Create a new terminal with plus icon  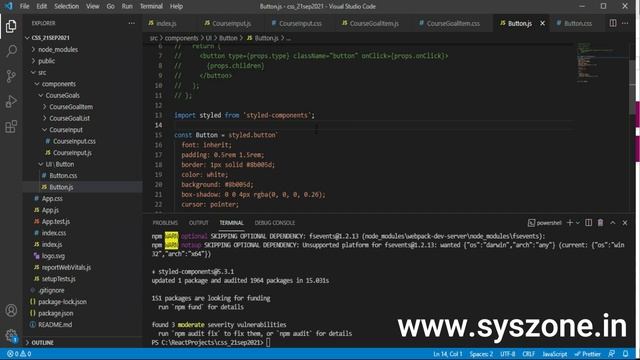[x=570, y=223]
